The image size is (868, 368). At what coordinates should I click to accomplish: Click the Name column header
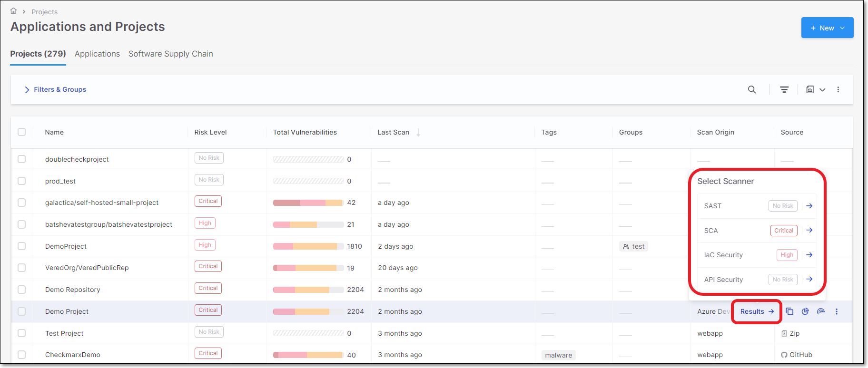(54, 132)
